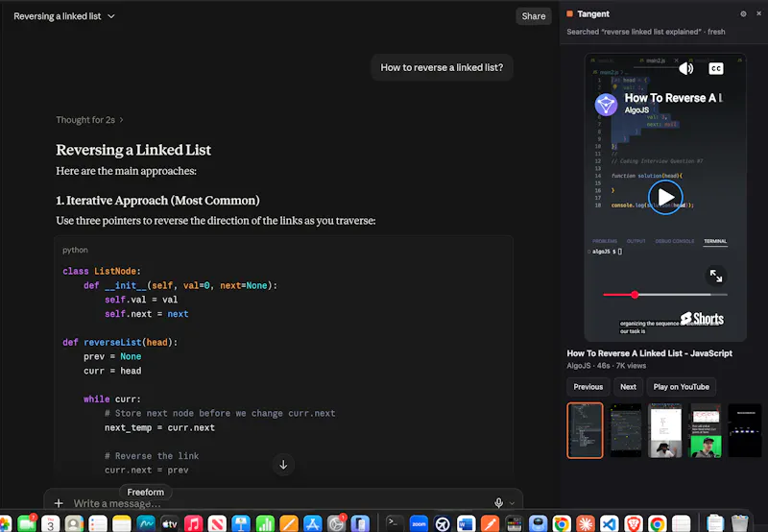Screen dimensions: 768x532
Task: Open Visual Studio Code from the dock
Action: coord(610,523)
